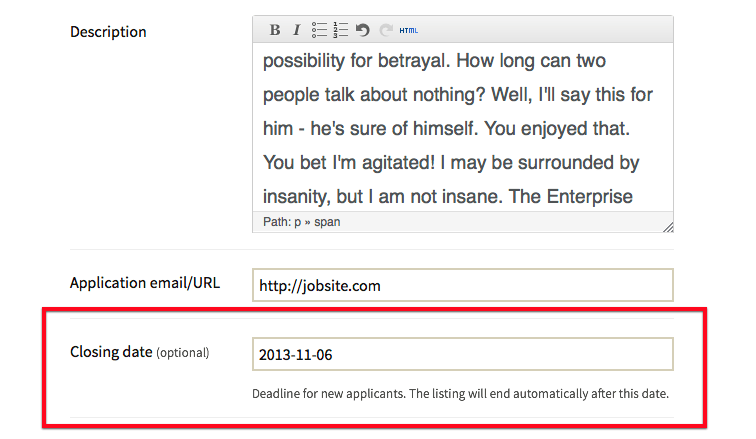
Task: Select the 'span' element in Path bar
Action: coord(327,222)
